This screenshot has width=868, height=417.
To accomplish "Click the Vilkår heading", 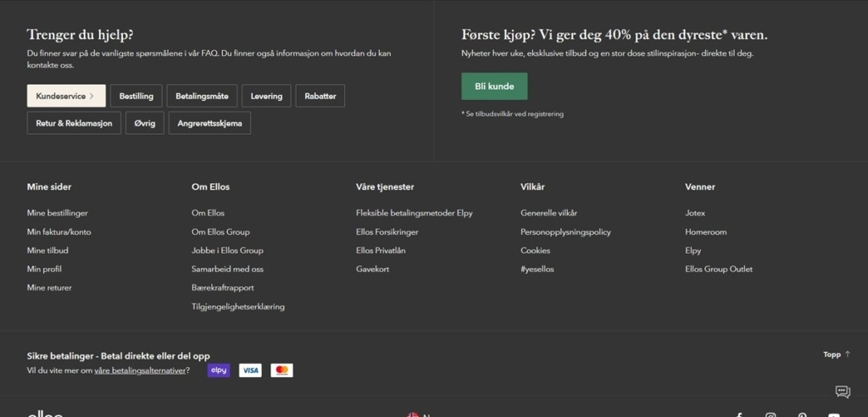I will (x=532, y=186).
